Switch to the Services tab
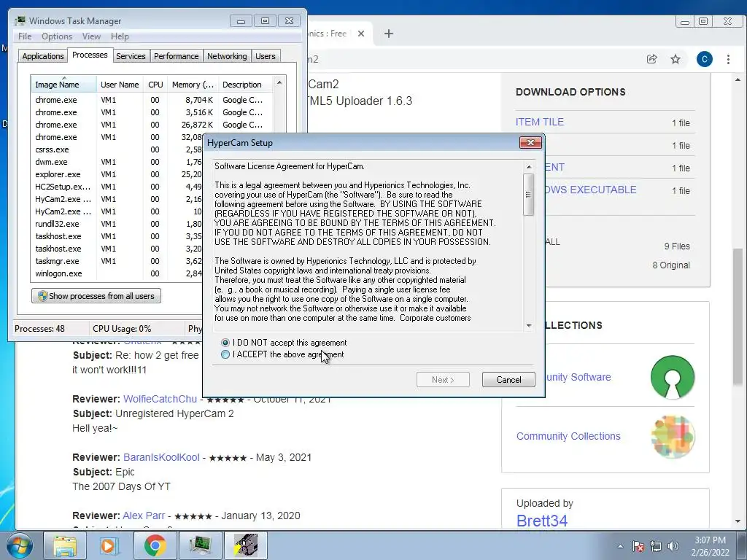This screenshot has width=747, height=560. coord(131,56)
